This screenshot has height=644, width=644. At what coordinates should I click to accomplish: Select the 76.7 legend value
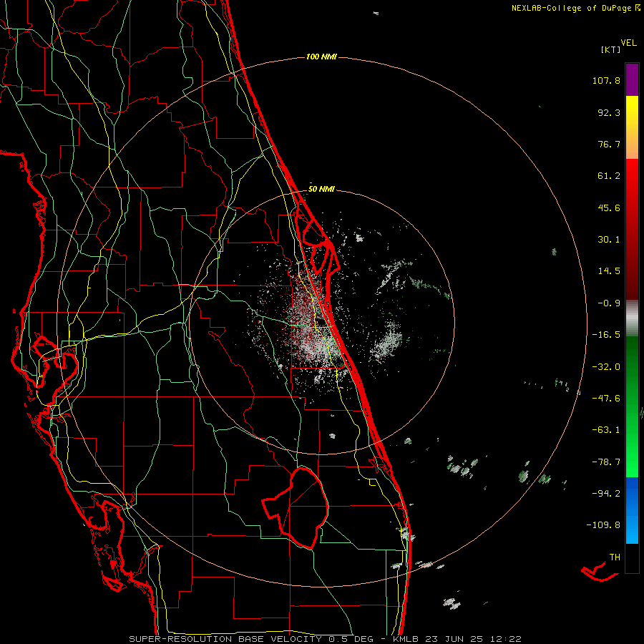pos(609,144)
